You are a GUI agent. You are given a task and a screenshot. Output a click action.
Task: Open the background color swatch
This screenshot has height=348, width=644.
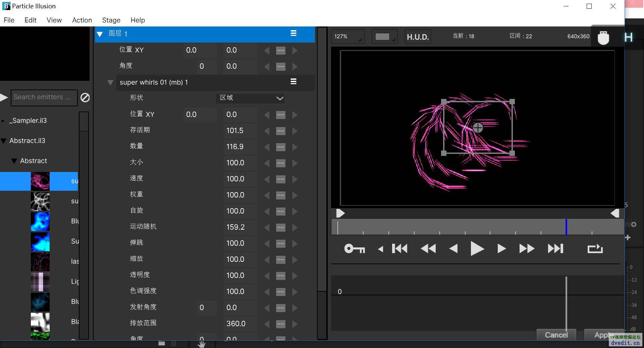[x=383, y=37]
